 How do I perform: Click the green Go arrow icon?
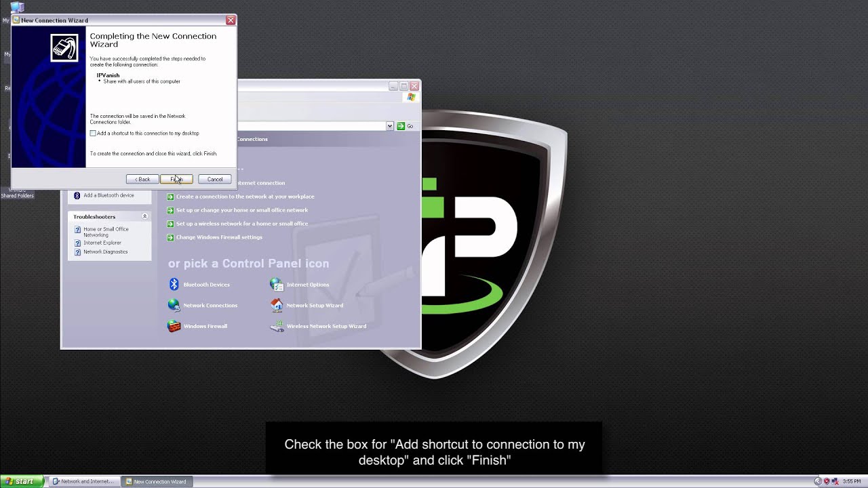click(x=401, y=126)
